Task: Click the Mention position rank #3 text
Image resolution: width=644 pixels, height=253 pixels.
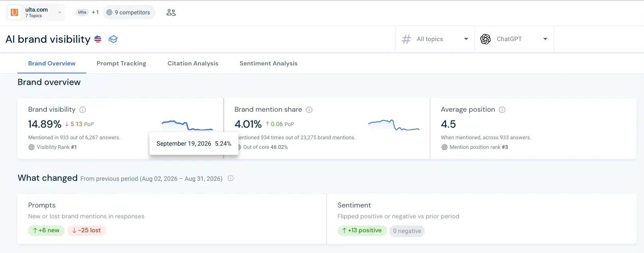Action: 479,147
